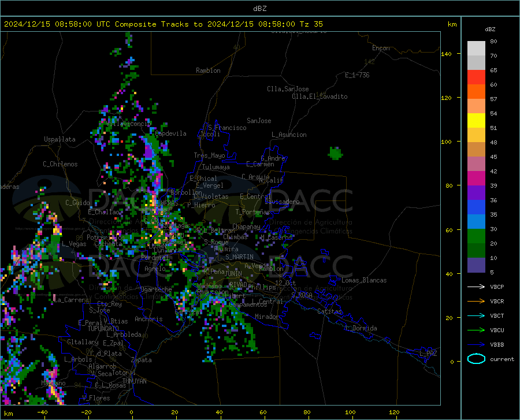
Task: Click the Lomas_Blancas label
Action: click(x=364, y=280)
